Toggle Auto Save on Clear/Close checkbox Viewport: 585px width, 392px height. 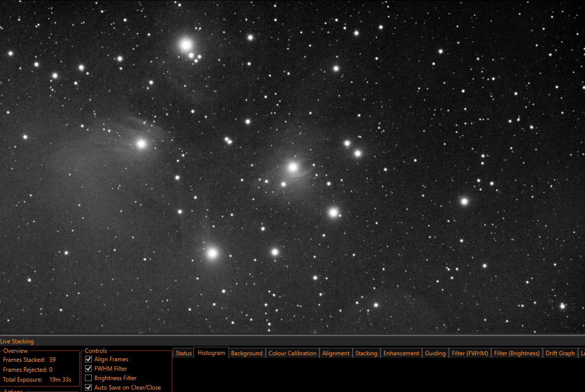pos(88,388)
